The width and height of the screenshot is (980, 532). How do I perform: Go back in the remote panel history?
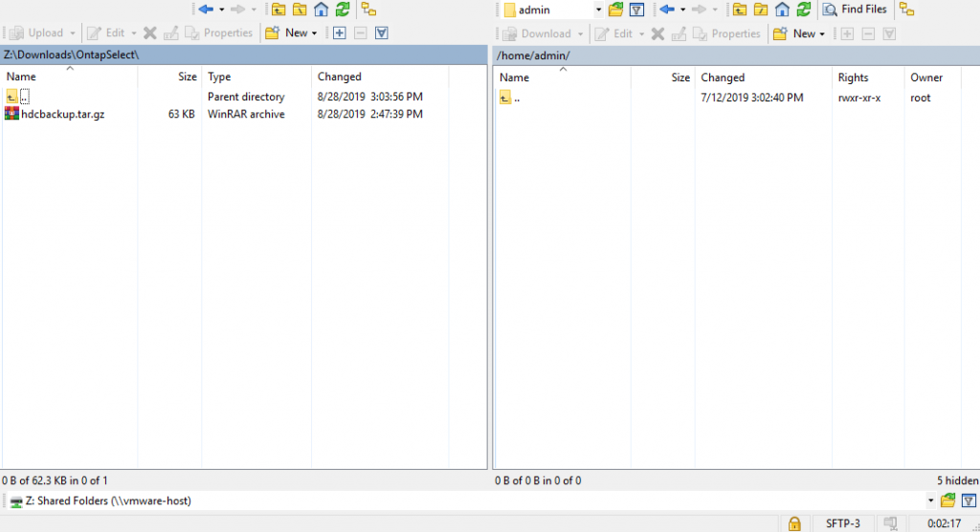pos(667,10)
